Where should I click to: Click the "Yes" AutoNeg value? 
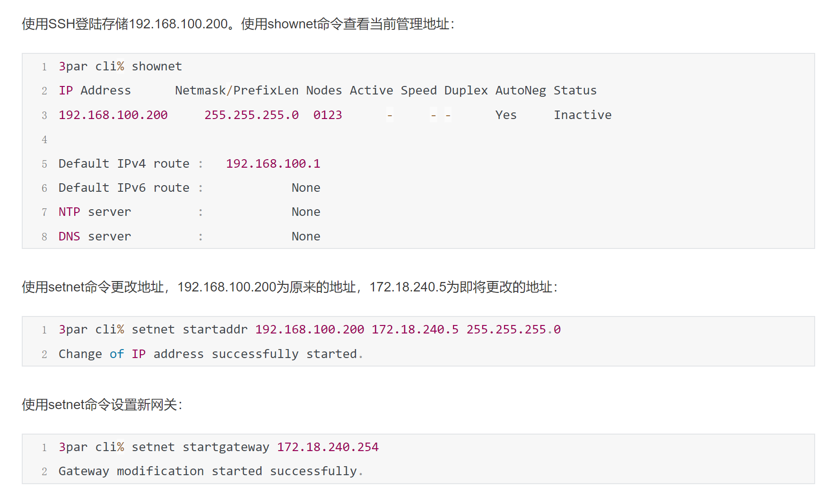point(505,115)
